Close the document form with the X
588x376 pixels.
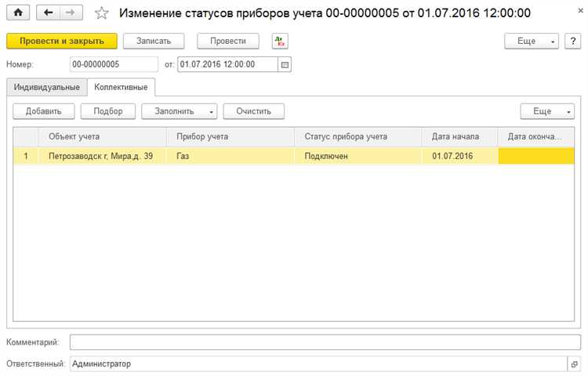580,11
